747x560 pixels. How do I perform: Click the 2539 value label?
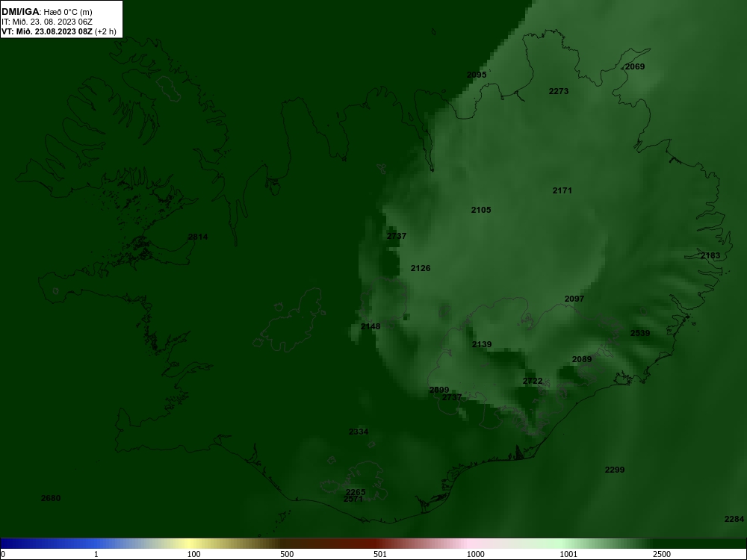click(x=640, y=333)
